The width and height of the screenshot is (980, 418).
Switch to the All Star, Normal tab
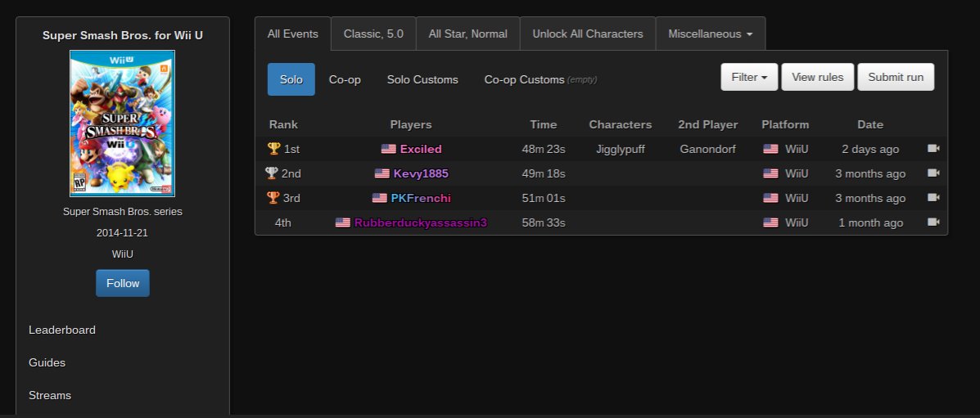[467, 34]
